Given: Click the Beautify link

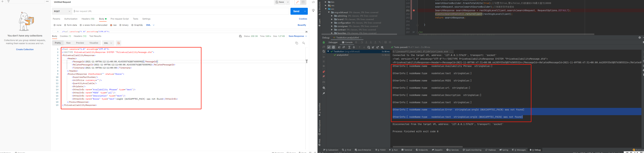Looking at the screenshot, I should pyautogui.click(x=302, y=25).
